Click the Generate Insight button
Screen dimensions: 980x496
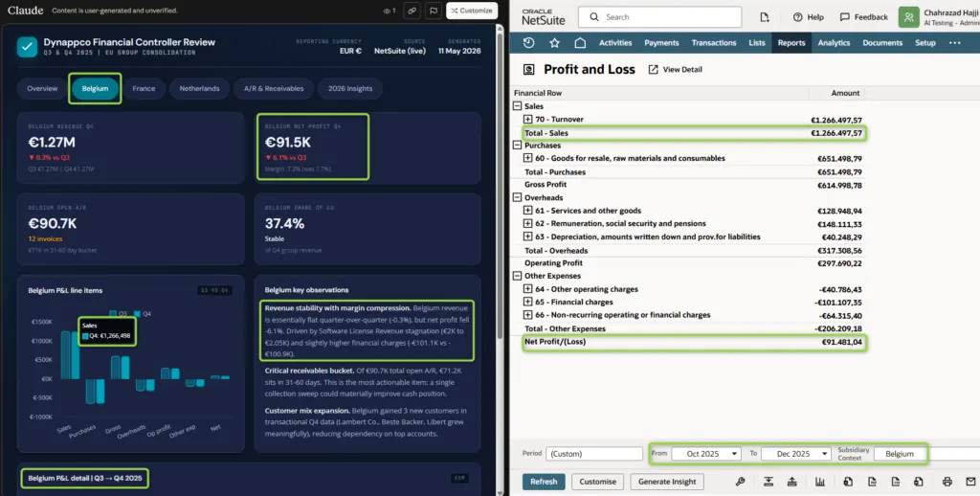(667, 482)
